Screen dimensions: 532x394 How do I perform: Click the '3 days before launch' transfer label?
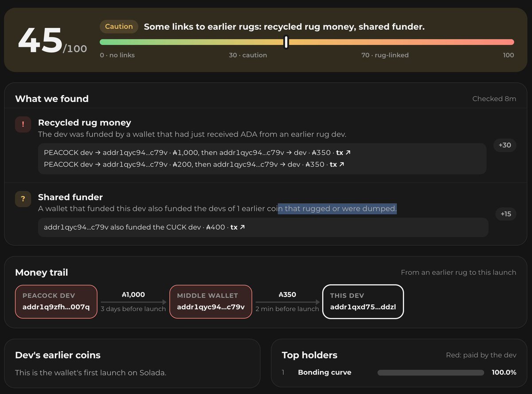133,309
